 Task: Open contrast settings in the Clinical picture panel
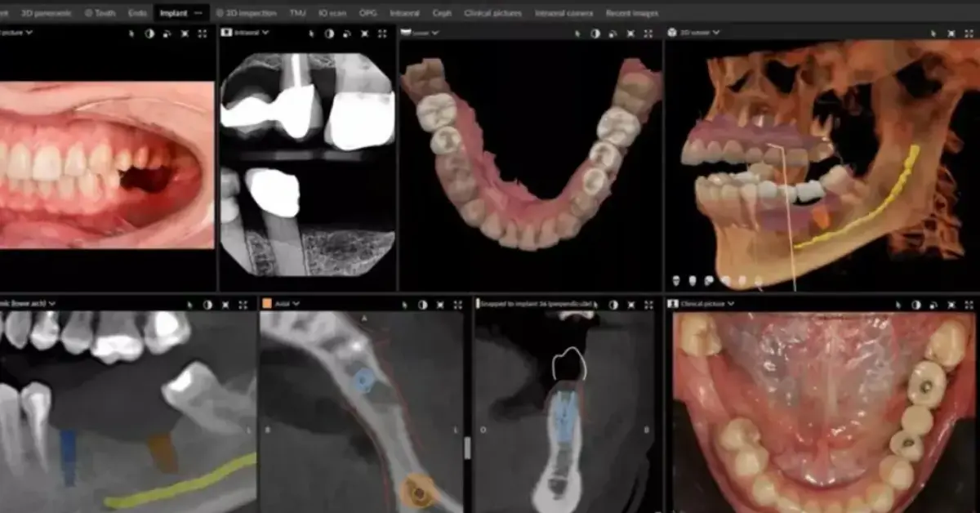[915, 304]
